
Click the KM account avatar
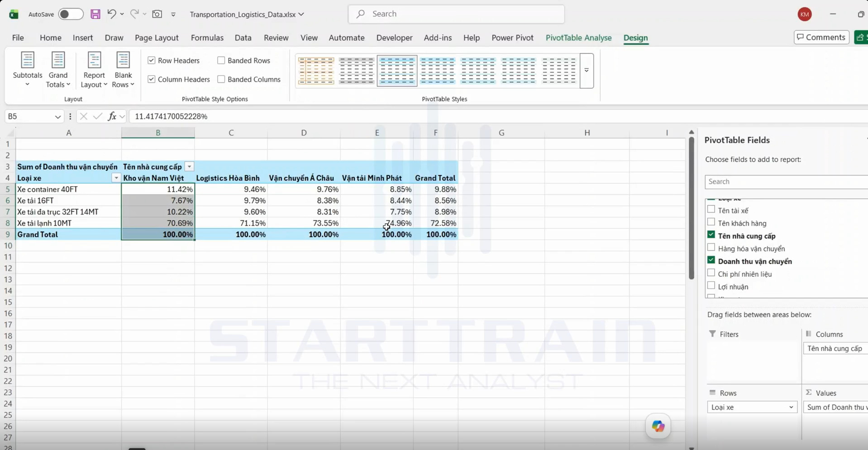coord(805,14)
